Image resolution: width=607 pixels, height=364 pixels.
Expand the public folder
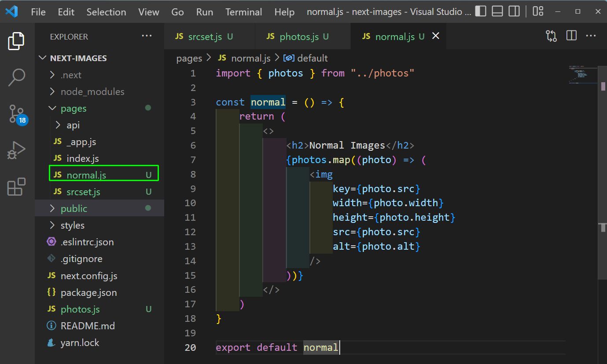tap(52, 208)
